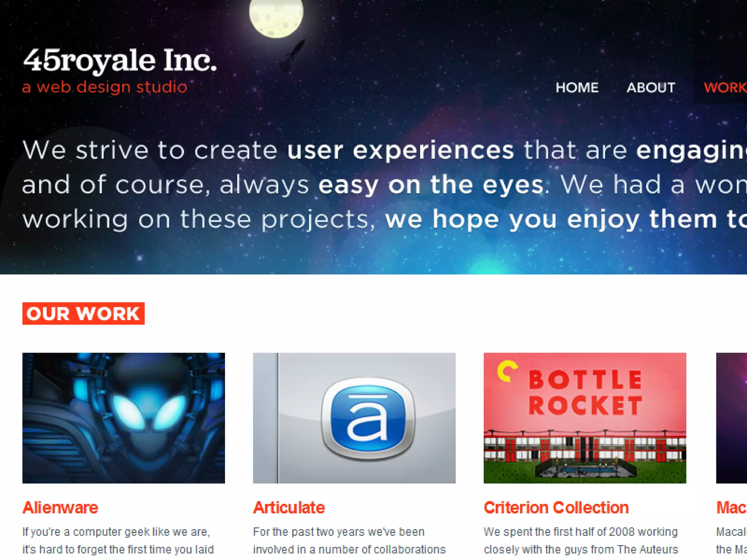Screen dimensions: 747x560
Task: Click the 'a web design studio' tagline
Action: pyautogui.click(x=105, y=87)
